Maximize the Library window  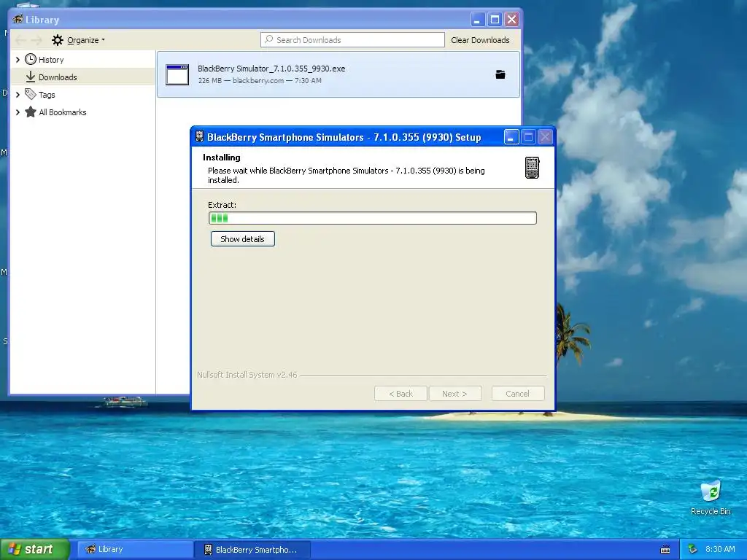[495, 20]
